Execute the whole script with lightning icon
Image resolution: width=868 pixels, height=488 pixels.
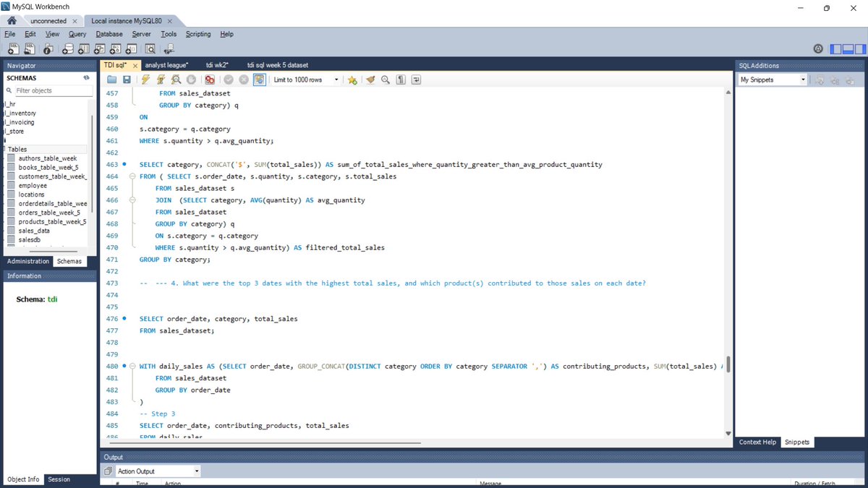(145, 80)
